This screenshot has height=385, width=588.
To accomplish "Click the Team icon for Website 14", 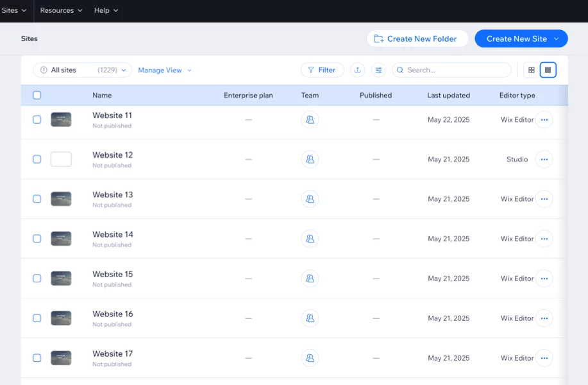I will [310, 239].
